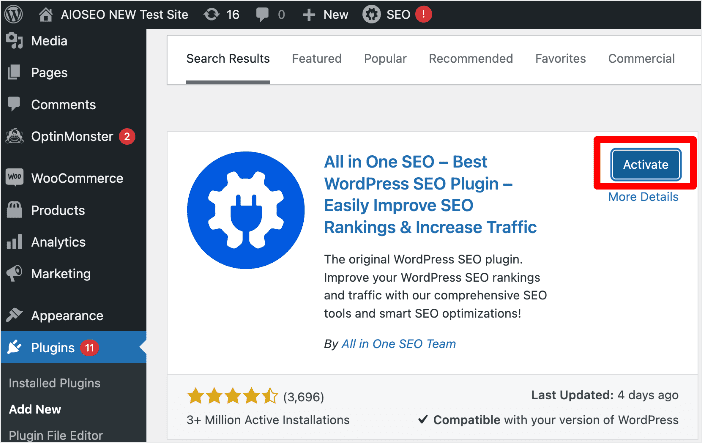Click the Plugins update badge 11
This screenshot has height=443, width=702.
click(x=90, y=348)
